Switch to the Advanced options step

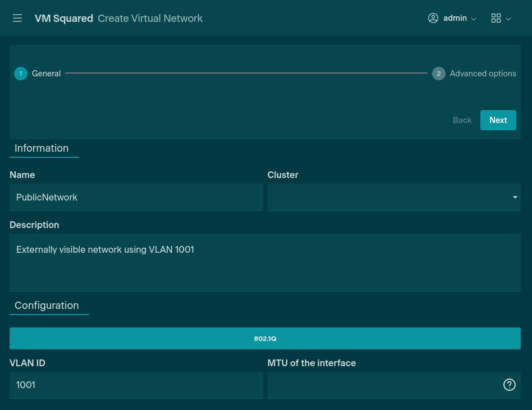click(x=483, y=74)
